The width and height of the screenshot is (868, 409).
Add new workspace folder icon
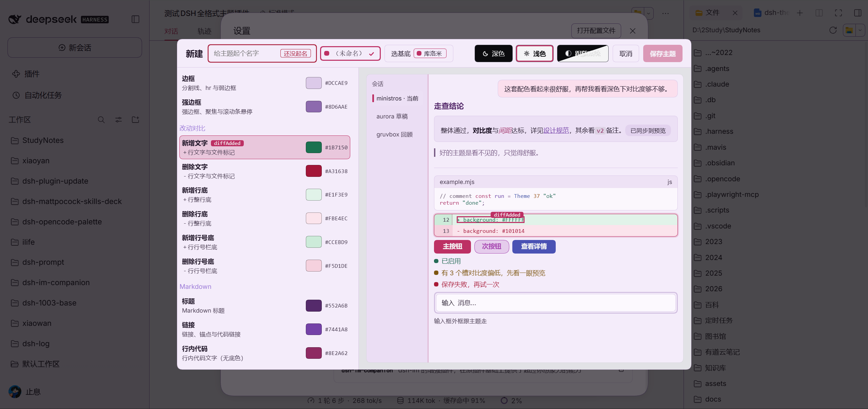(x=136, y=119)
